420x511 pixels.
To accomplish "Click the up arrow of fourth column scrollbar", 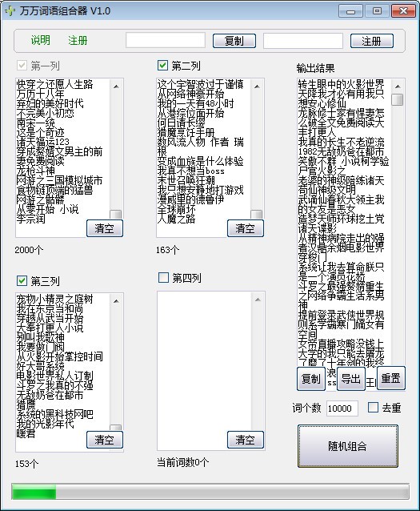I will click(x=258, y=300).
